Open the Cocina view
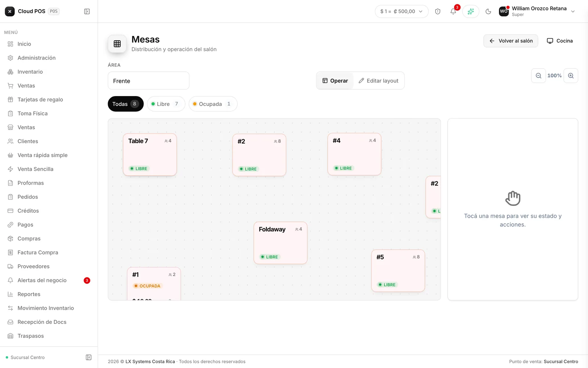The image size is (588, 368). pos(560,41)
